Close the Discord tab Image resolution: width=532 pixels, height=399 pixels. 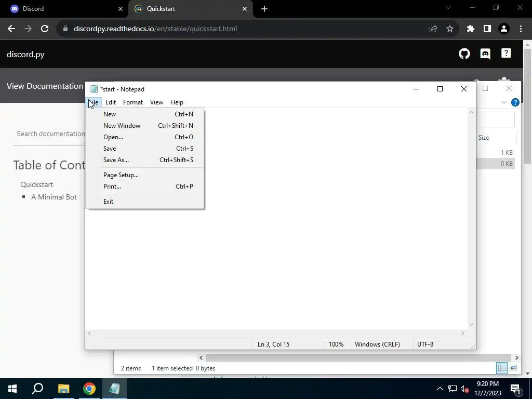(121, 9)
